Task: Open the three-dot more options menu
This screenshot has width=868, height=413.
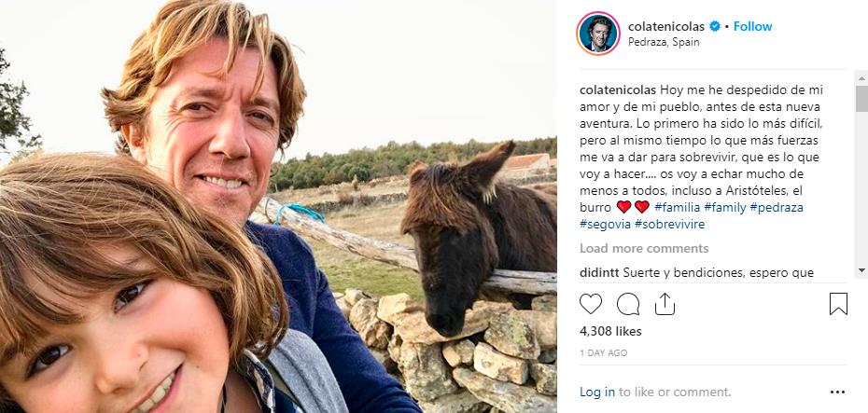Action: [837, 392]
